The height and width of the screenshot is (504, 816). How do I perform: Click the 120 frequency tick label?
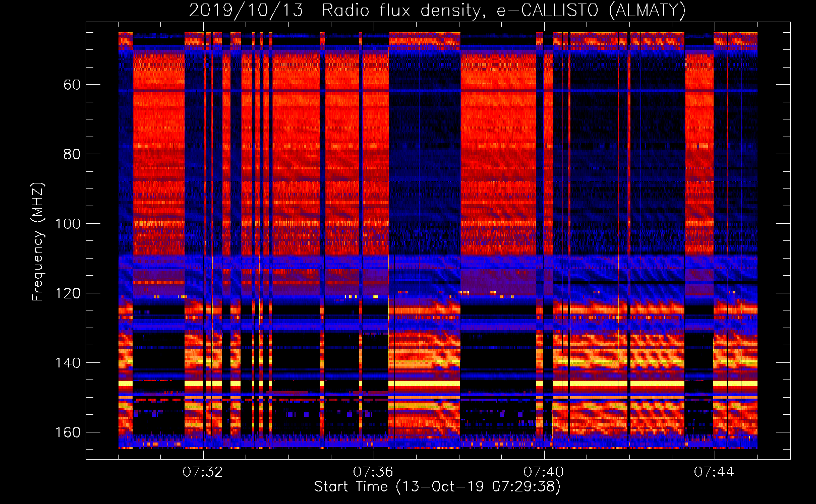coord(68,293)
